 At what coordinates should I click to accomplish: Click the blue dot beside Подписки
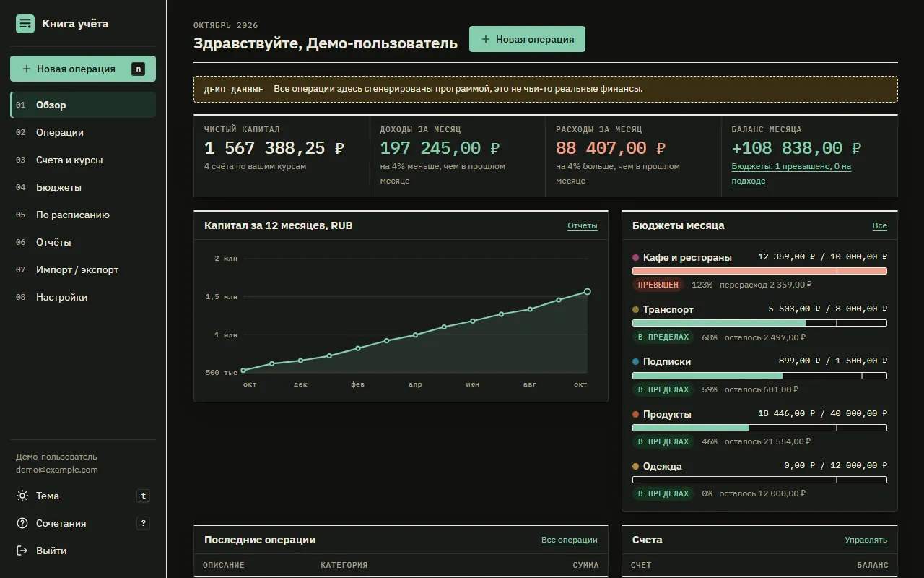(635, 361)
